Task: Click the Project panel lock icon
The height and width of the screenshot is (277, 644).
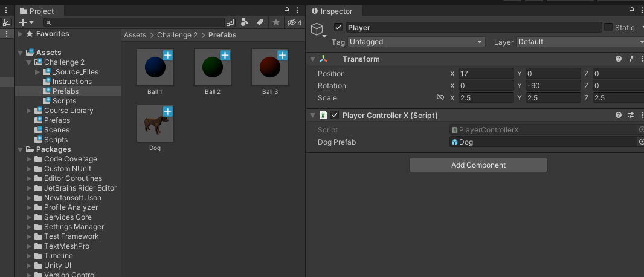Action: point(287,11)
